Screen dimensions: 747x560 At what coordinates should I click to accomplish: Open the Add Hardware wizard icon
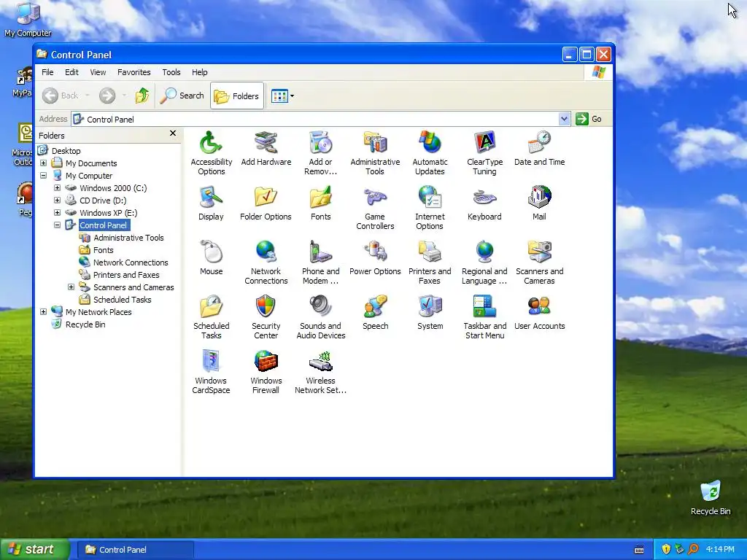pos(266,149)
